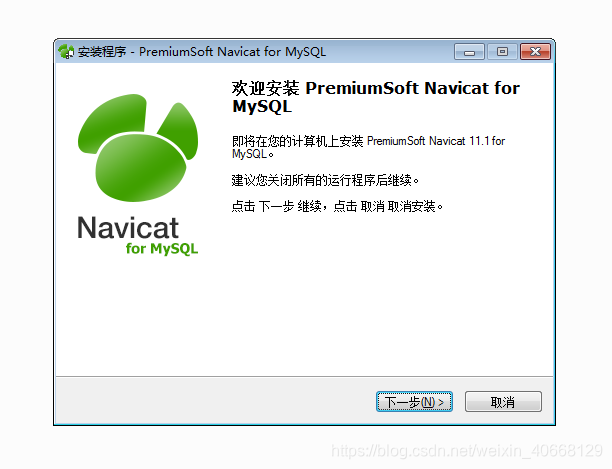Image resolution: width=612 pixels, height=469 pixels.
Task: Click the Navicat 11.1 version description text
Action: [x=368, y=147]
